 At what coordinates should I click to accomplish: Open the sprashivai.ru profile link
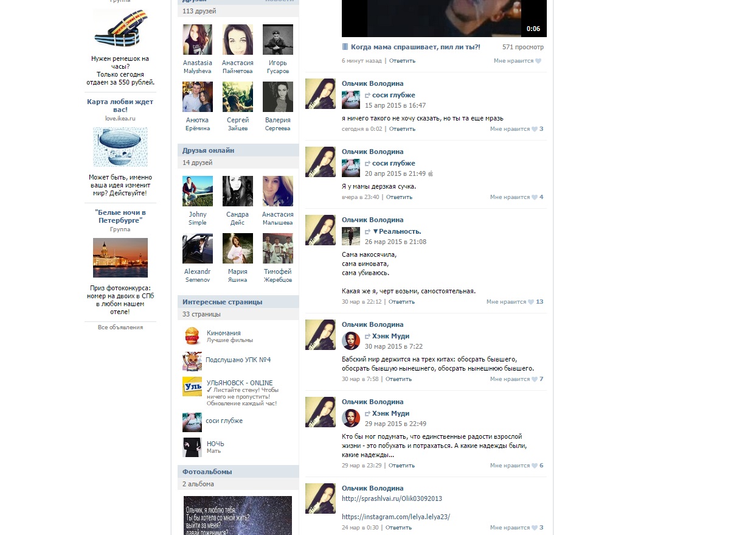point(392,498)
